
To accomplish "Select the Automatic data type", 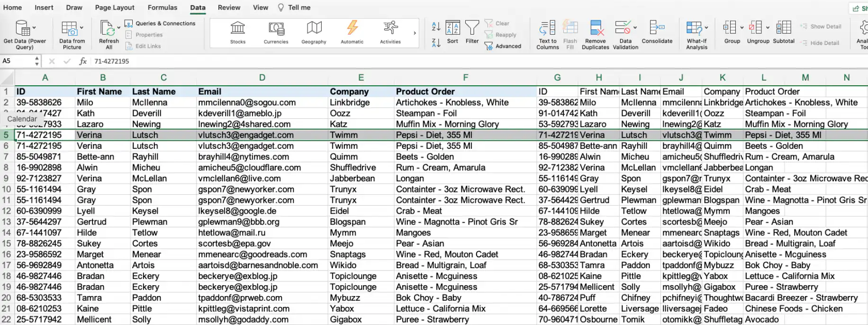I will [352, 32].
